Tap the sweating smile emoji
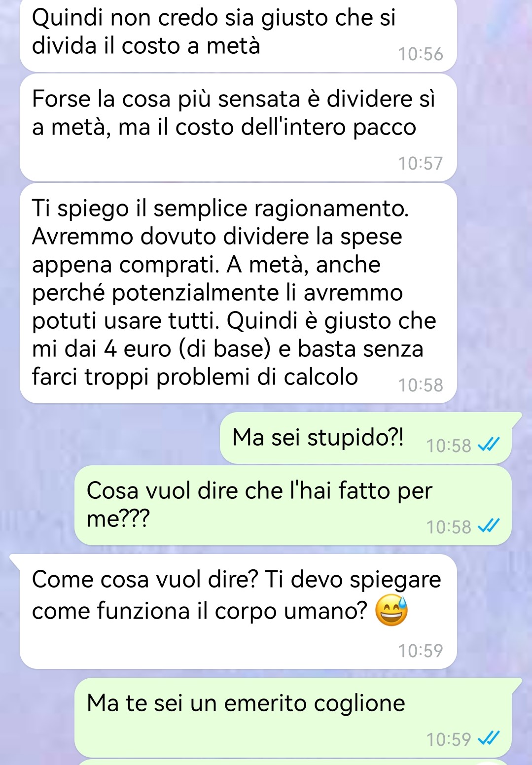The image size is (532, 765). tap(391, 611)
